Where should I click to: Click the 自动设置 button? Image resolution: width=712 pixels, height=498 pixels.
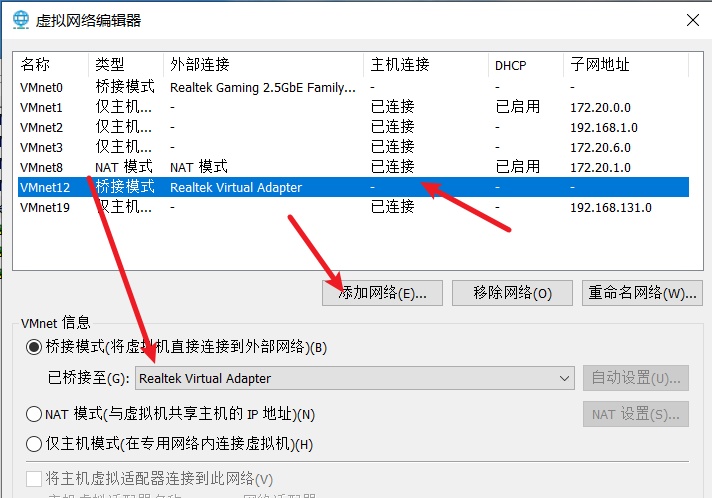pos(635,378)
